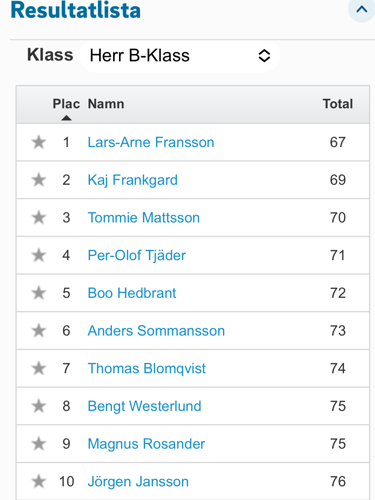
Task: Sort results by the Namn column
Action: pyautogui.click(x=106, y=104)
